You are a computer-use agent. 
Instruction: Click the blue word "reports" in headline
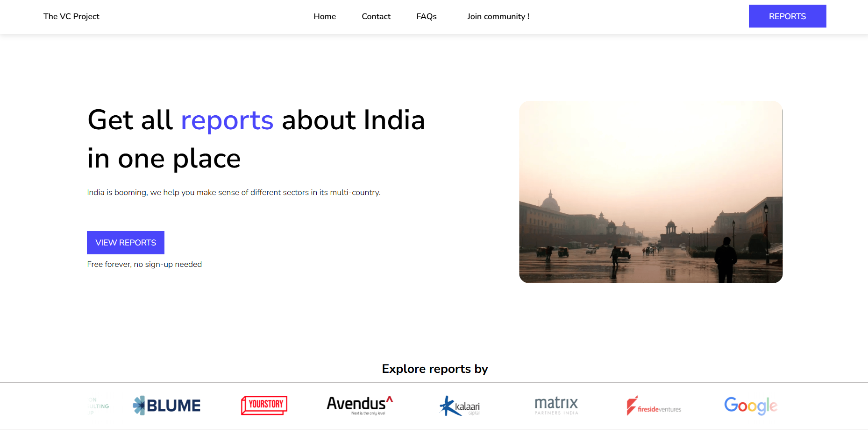(227, 120)
